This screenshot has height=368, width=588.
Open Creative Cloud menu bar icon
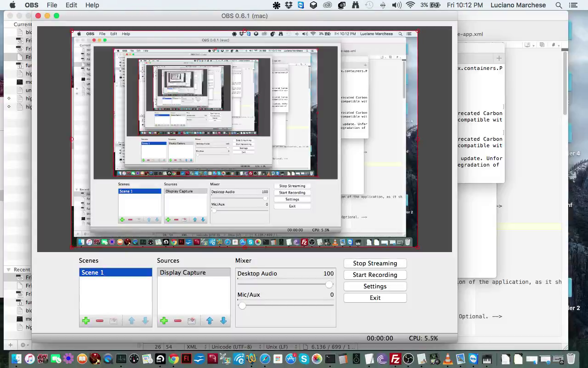pyautogui.click(x=328, y=5)
